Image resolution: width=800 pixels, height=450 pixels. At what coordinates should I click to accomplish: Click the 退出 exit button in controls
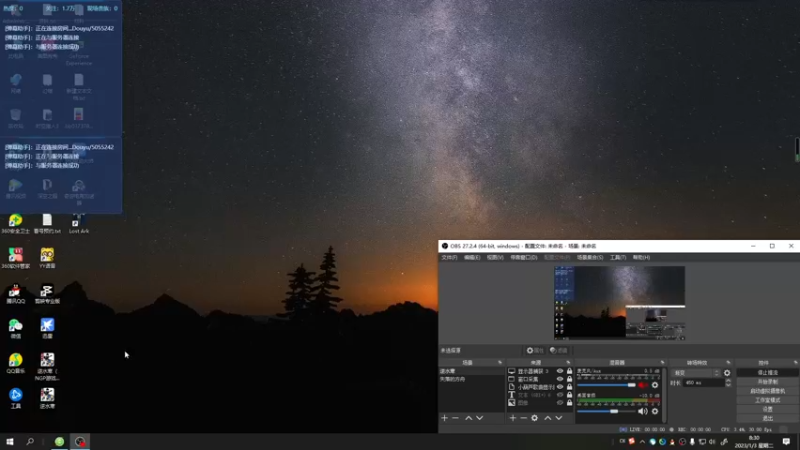click(x=767, y=418)
